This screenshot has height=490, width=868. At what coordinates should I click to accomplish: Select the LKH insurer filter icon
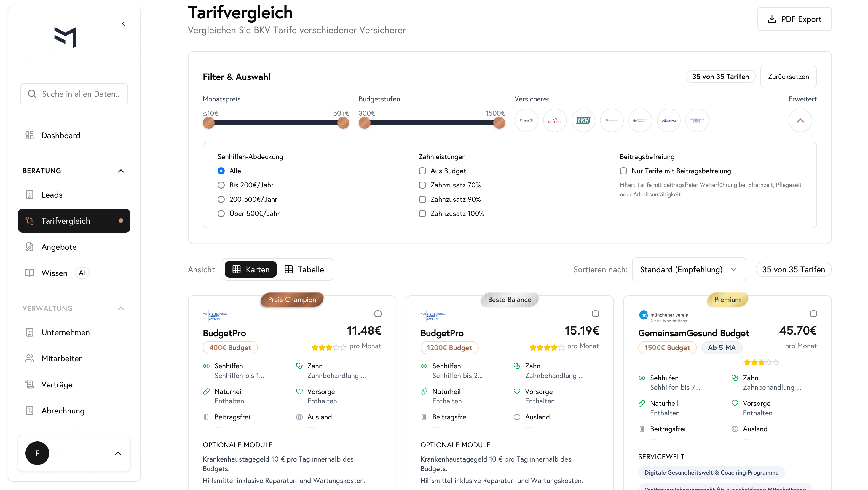click(x=583, y=120)
